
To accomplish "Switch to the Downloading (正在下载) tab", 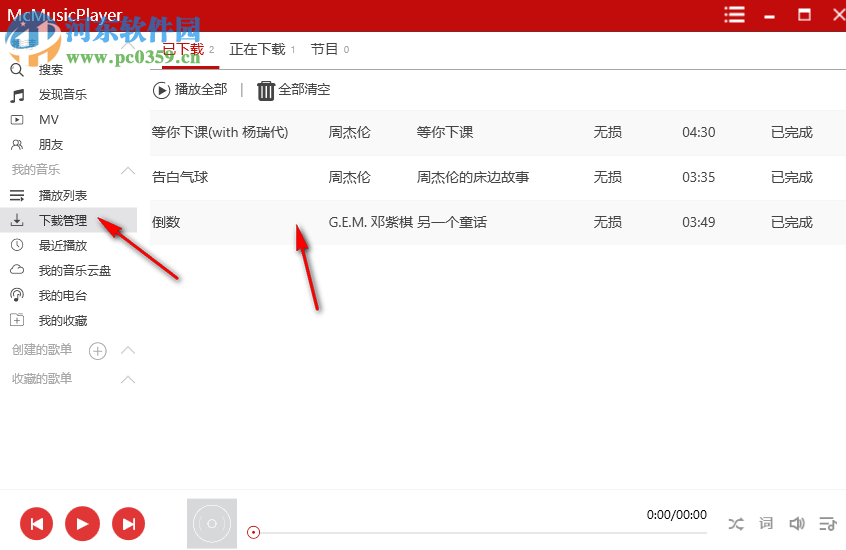I will point(262,50).
